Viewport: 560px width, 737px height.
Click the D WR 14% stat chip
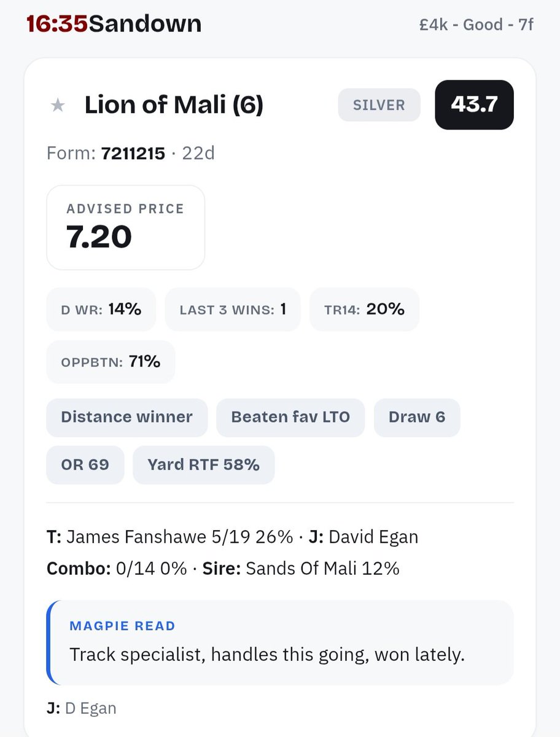tap(101, 310)
